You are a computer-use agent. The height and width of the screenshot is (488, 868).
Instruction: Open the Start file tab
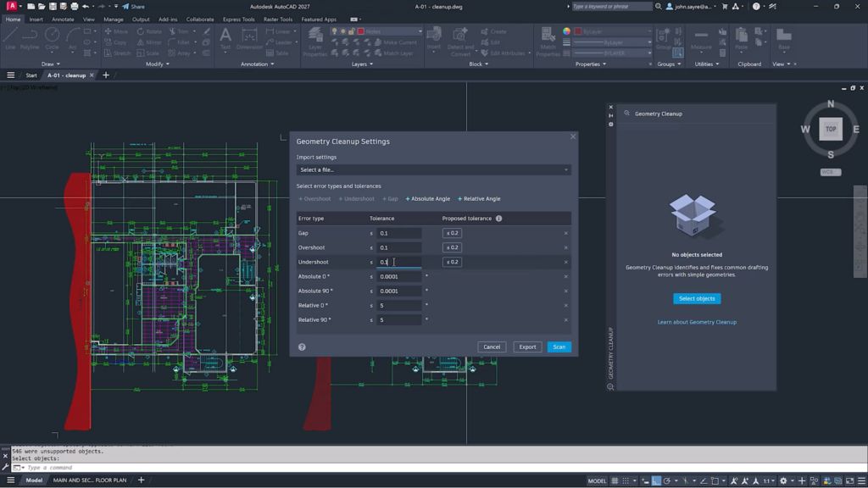[x=31, y=75]
